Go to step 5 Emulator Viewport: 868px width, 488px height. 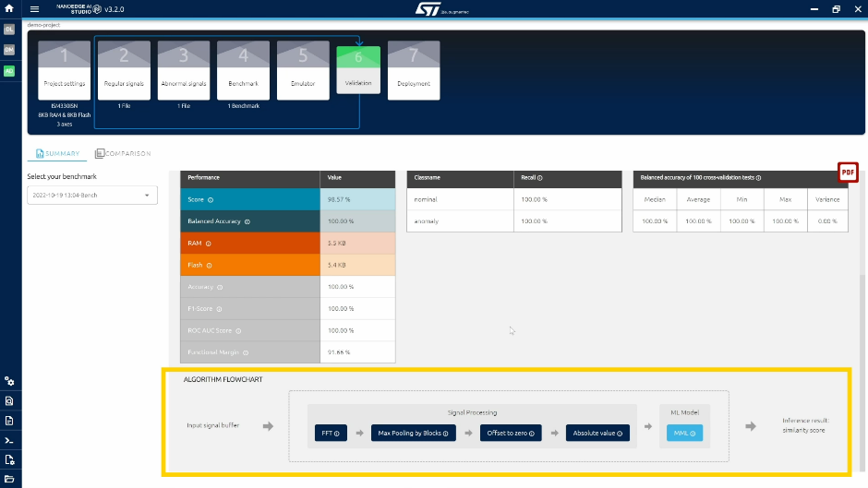303,70
